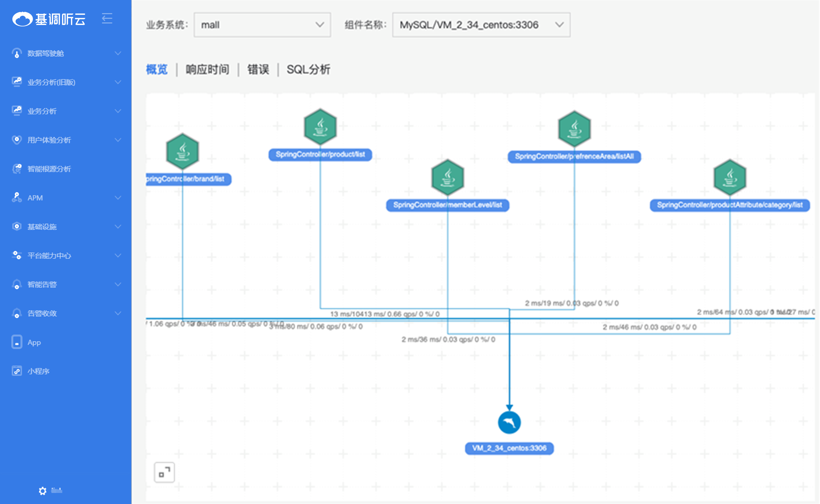Viewport: 820px width, 504px height.
Task: Open the 数据驾驶舱 sidebar module
Action: [x=45, y=53]
